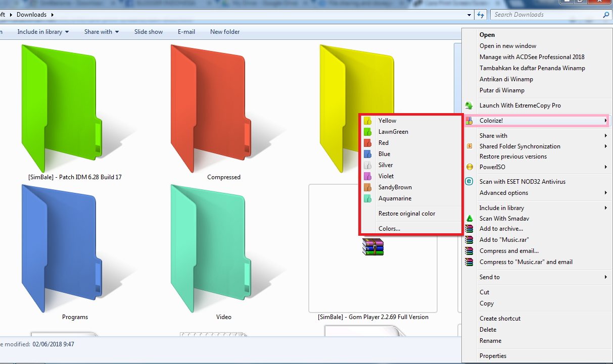The image size is (613, 364).
Task: Pick the Violet color swatch
Action: click(368, 176)
